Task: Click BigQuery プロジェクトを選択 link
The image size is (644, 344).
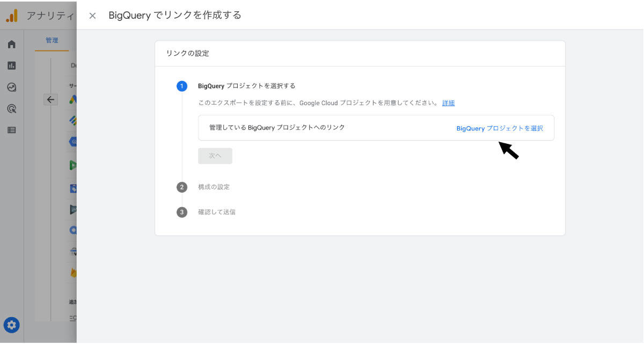Action: click(x=500, y=128)
